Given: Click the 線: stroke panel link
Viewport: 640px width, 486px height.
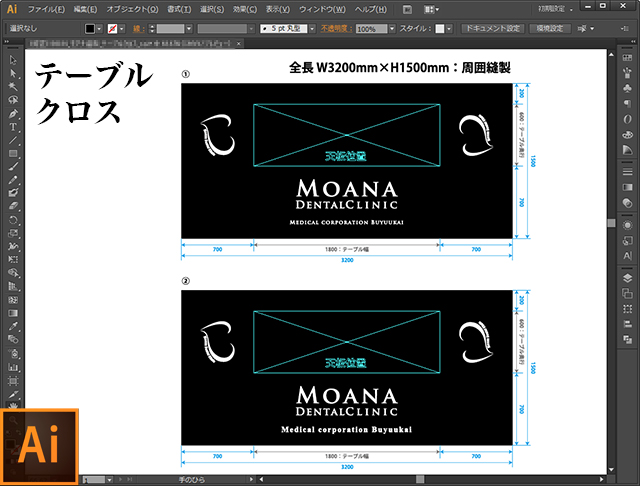Looking at the screenshot, I should [x=137, y=29].
